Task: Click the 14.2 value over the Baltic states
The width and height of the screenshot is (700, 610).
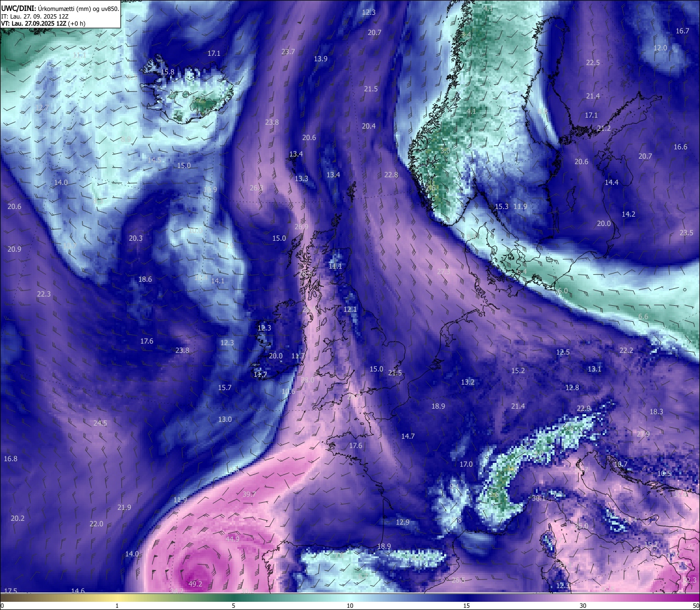Action: pyautogui.click(x=629, y=214)
